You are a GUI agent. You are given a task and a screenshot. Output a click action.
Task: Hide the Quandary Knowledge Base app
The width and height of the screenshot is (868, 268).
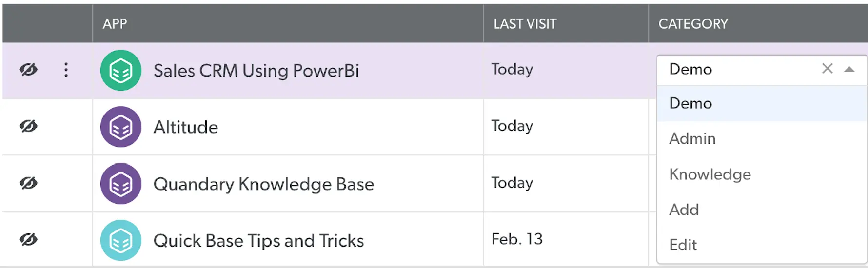(28, 183)
